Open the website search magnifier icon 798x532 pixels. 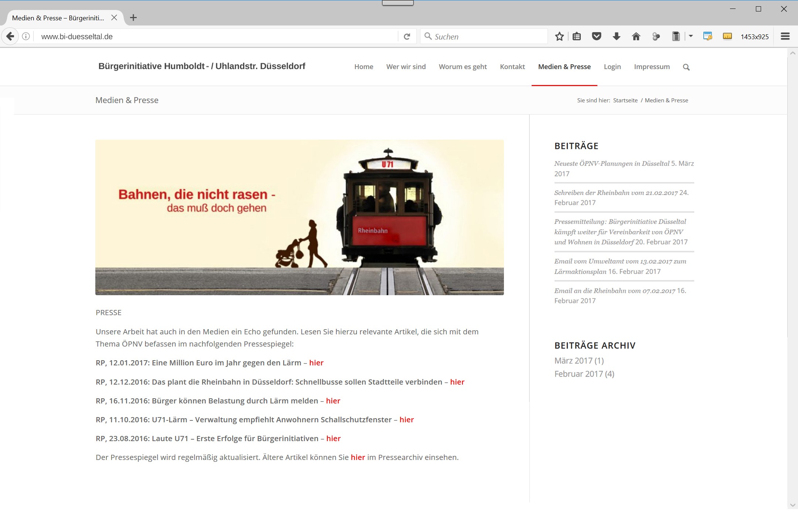[686, 67]
